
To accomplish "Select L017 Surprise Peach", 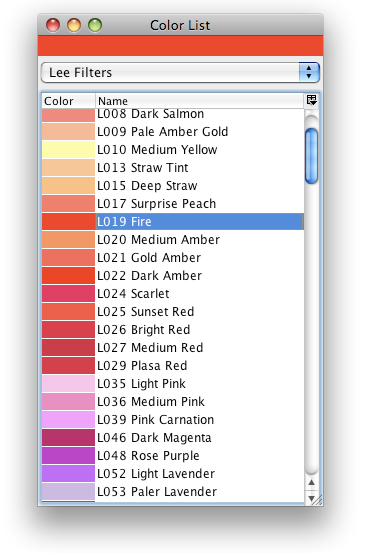I will [x=173, y=203].
